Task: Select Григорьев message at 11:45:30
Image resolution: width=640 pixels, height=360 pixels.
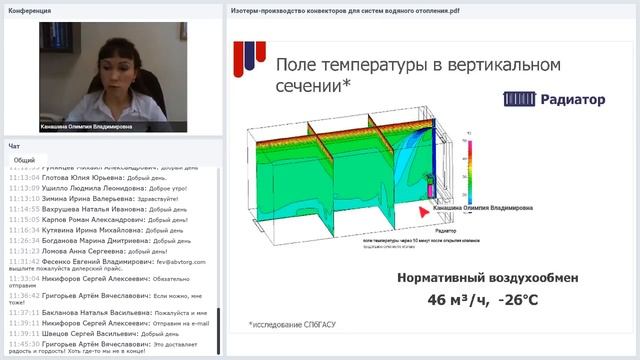Action: tap(103, 347)
